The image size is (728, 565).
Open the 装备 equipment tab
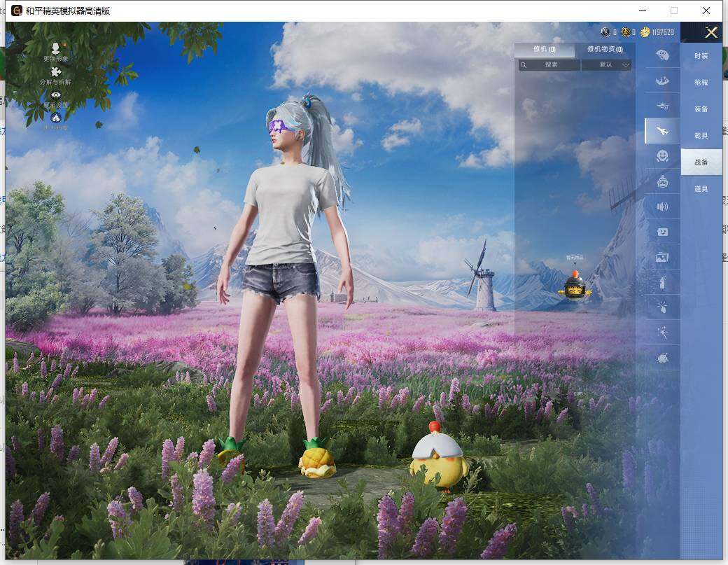click(x=701, y=109)
